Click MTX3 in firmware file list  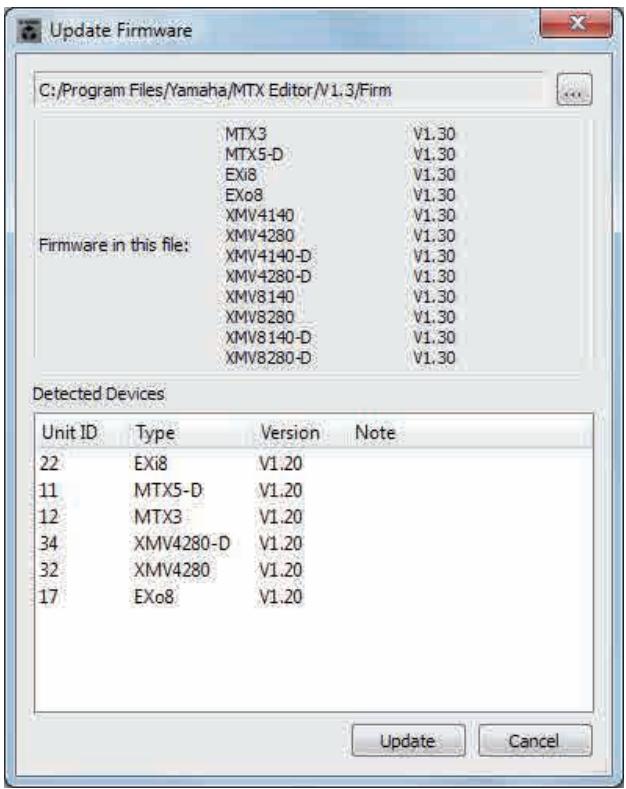pyautogui.click(x=246, y=134)
